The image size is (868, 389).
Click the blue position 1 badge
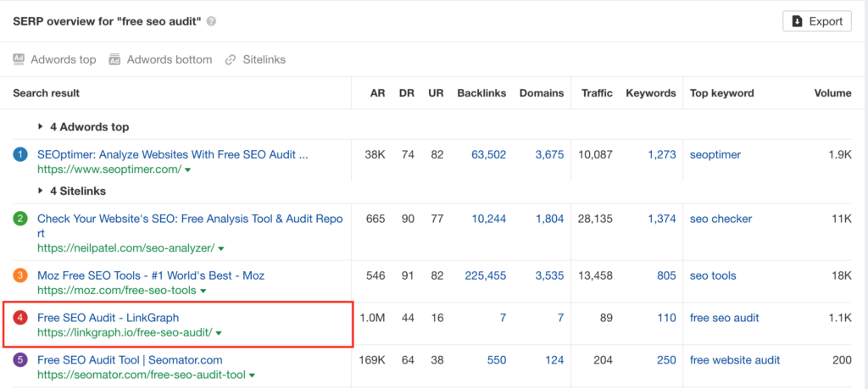20,155
